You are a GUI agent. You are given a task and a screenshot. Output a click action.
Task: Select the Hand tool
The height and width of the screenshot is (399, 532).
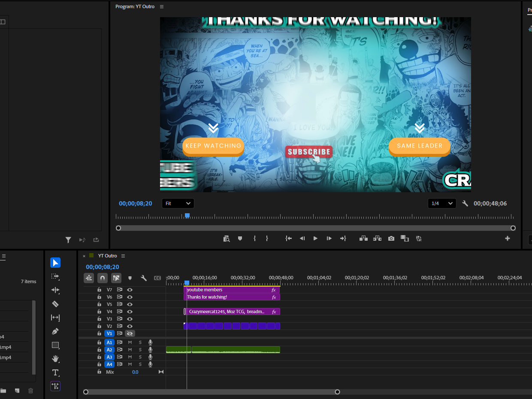click(x=55, y=359)
